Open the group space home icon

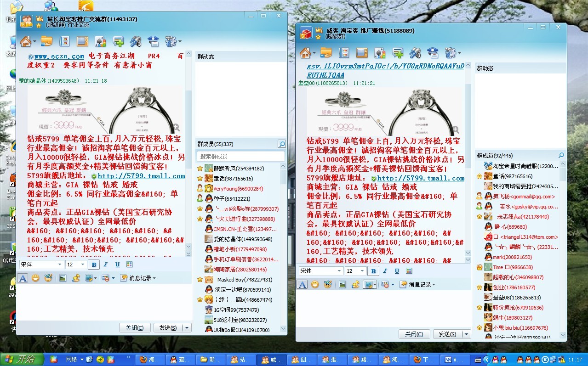pyautogui.click(x=25, y=41)
